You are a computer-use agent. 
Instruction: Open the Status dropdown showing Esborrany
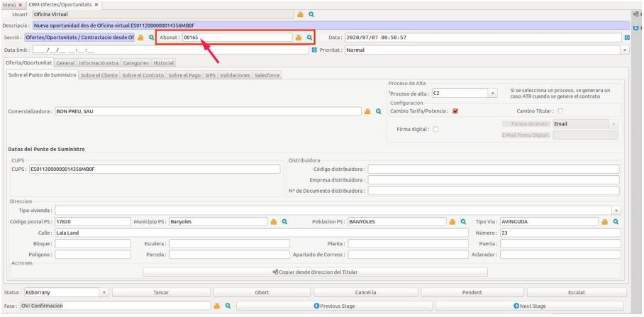coord(104,292)
